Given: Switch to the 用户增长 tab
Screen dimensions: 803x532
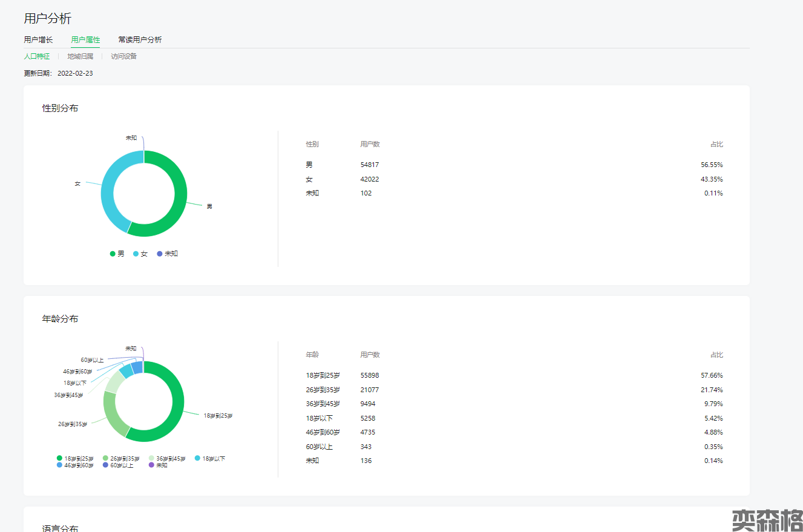Looking at the screenshot, I should 38,40.
